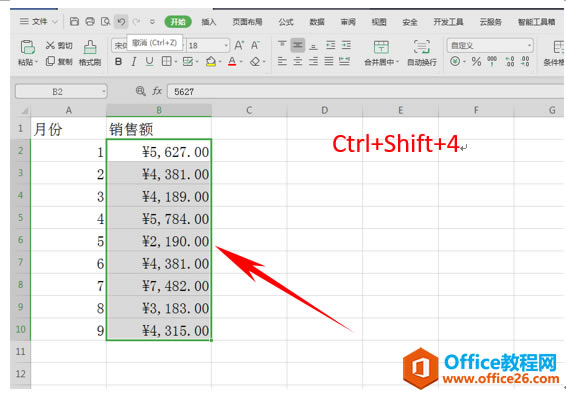The width and height of the screenshot is (566, 396).
Task: Click the Paste button
Action: (27, 53)
